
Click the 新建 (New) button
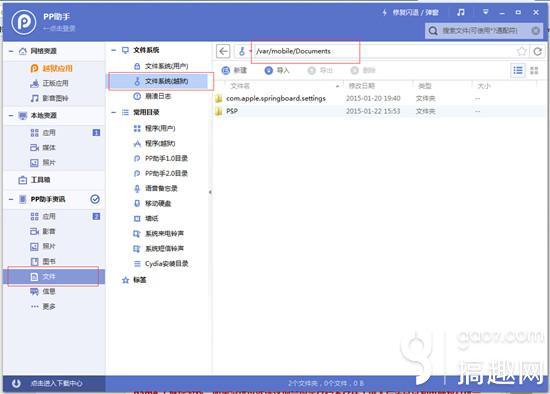pyautogui.click(x=234, y=71)
